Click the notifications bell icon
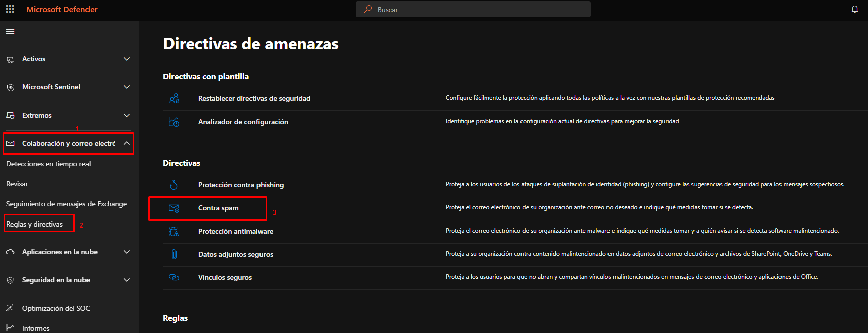 coord(854,9)
